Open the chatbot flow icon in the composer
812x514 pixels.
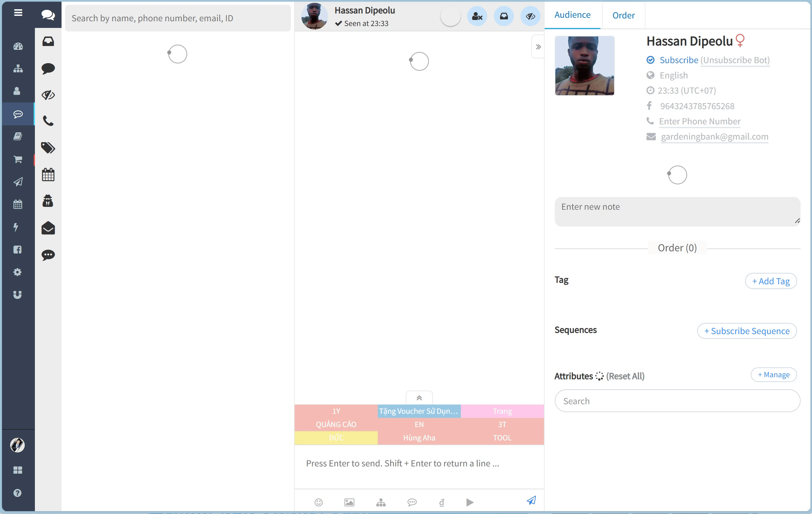click(381, 502)
